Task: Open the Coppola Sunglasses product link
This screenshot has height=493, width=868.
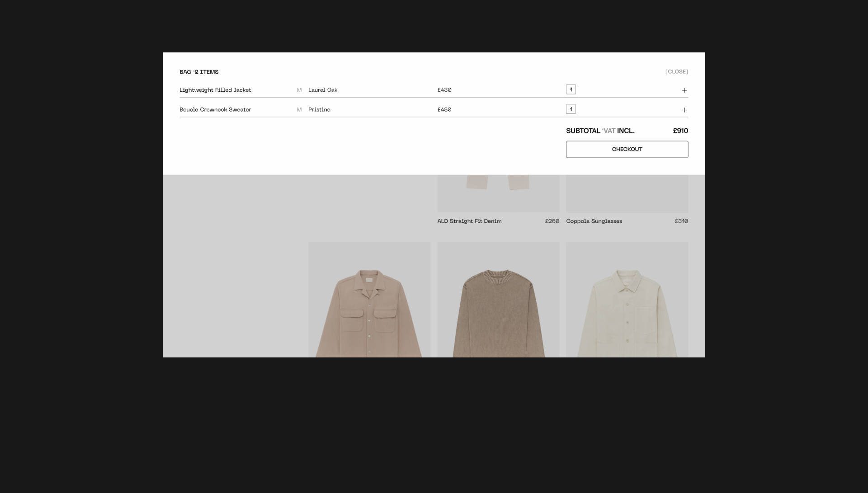Action: (594, 221)
